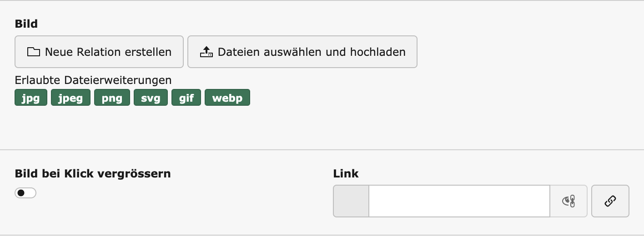This screenshot has width=644, height=236.
Task: Click the jpg extension badge
Action: click(31, 98)
